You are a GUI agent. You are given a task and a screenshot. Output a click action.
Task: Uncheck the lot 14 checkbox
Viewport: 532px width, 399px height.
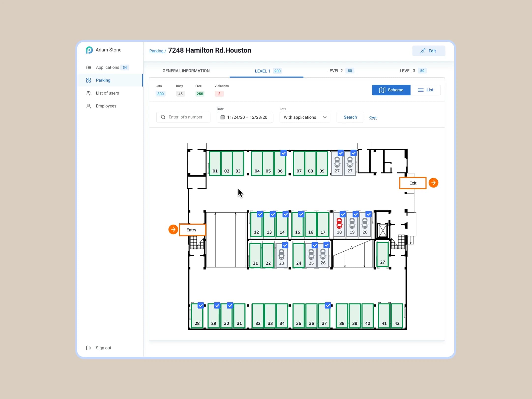point(285,214)
